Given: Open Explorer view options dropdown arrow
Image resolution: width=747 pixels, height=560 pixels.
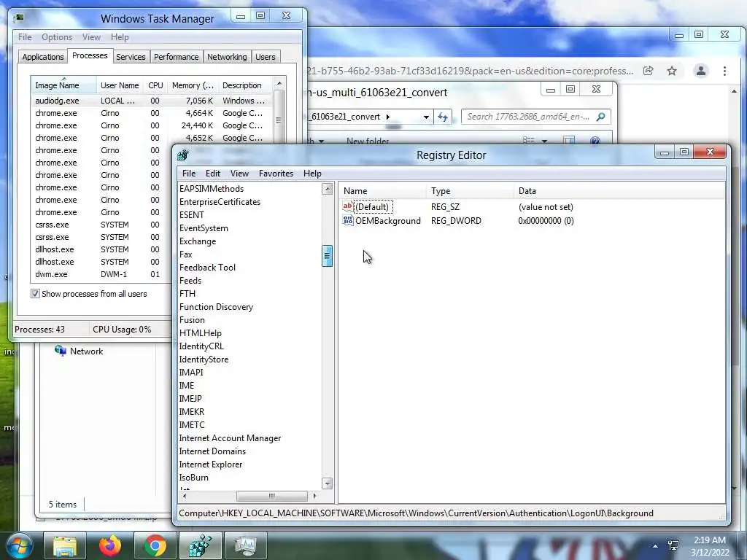Looking at the screenshot, I should pos(544,141).
